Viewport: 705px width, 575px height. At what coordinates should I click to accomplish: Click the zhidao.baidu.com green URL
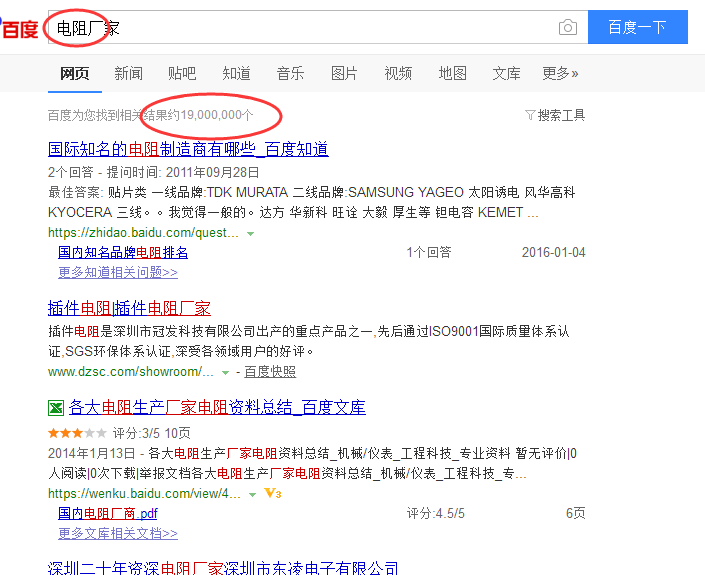(x=143, y=232)
